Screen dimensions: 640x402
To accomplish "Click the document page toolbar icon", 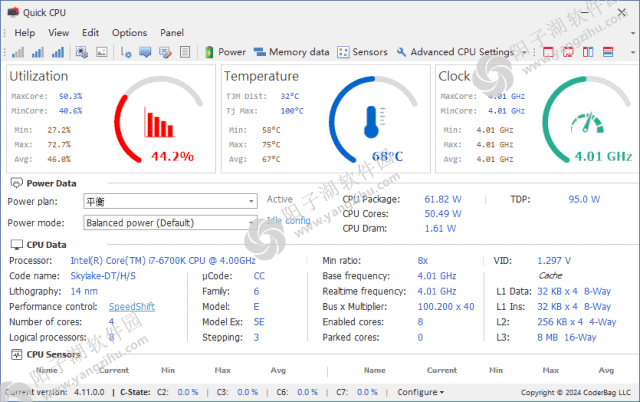I will click(x=185, y=52).
